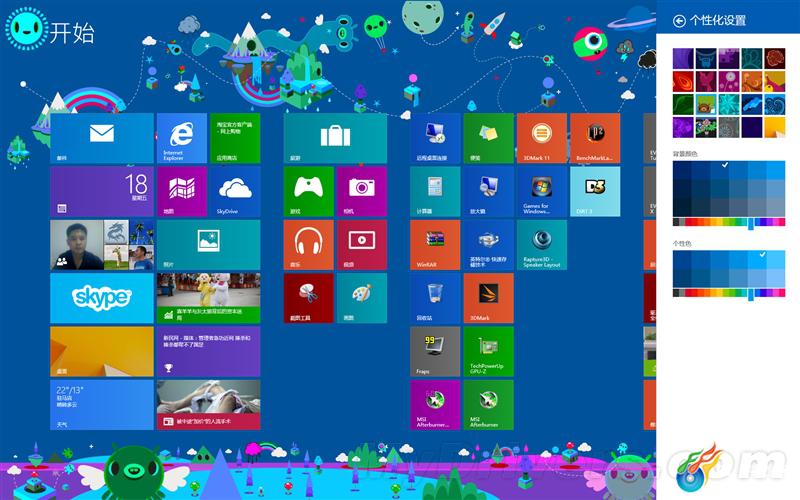This screenshot has width=800, height=500.
Task: Open the green app store tile
Action: (x=235, y=138)
